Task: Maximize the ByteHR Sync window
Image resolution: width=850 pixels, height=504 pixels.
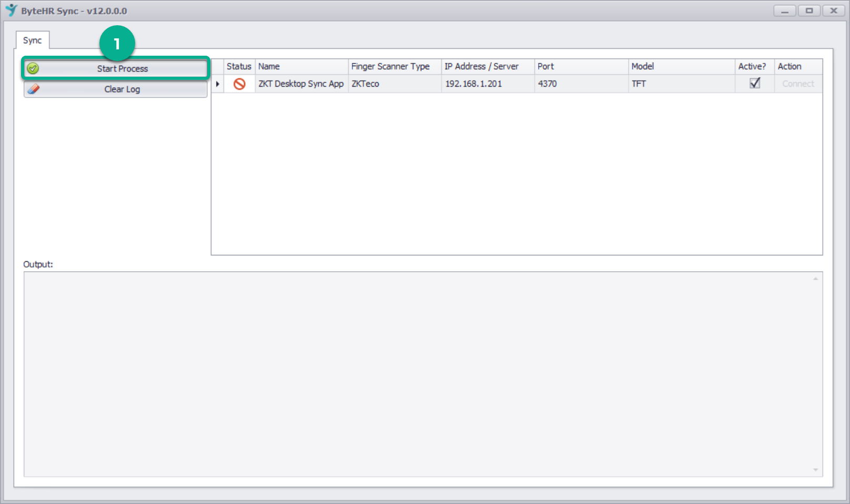Action: (809, 11)
